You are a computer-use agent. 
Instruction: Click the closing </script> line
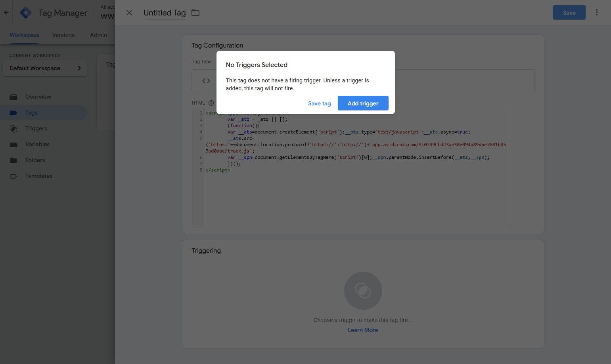point(218,170)
